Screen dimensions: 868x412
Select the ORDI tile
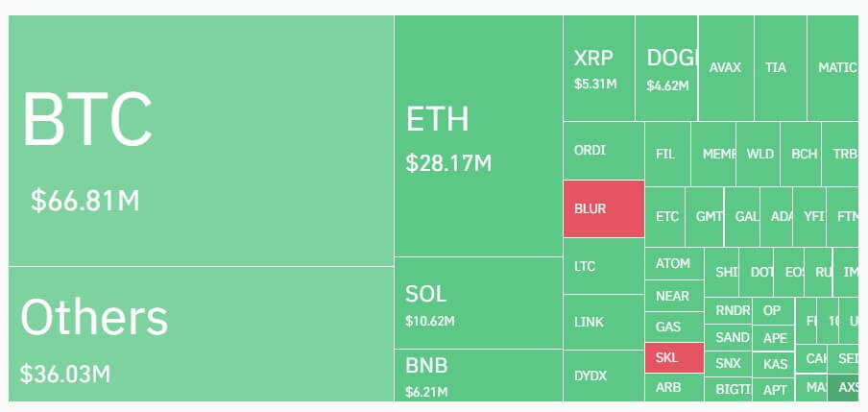pyautogui.click(x=603, y=151)
